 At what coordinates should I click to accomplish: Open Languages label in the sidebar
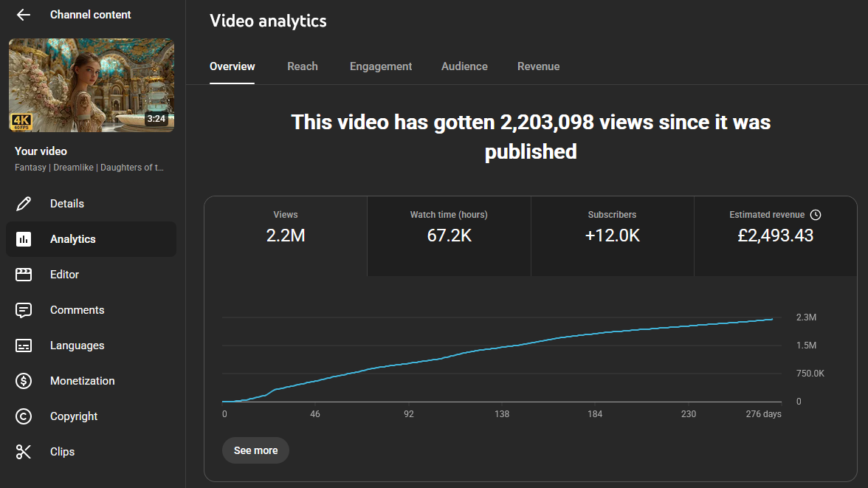77,346
